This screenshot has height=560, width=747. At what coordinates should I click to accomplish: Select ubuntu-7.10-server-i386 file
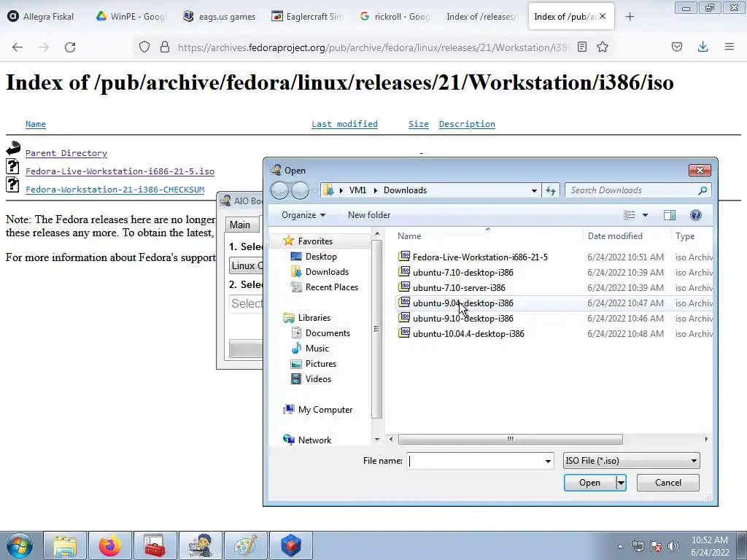click(459, 287)
